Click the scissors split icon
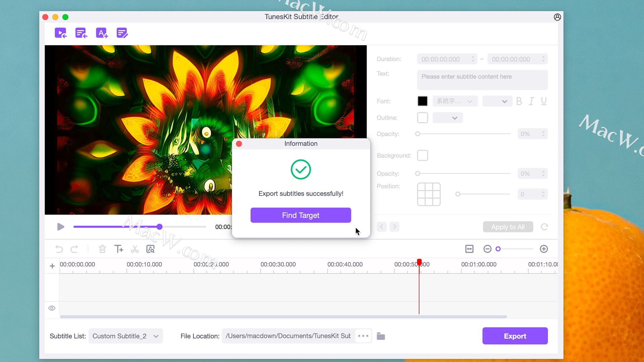 (x=135, y=249)
